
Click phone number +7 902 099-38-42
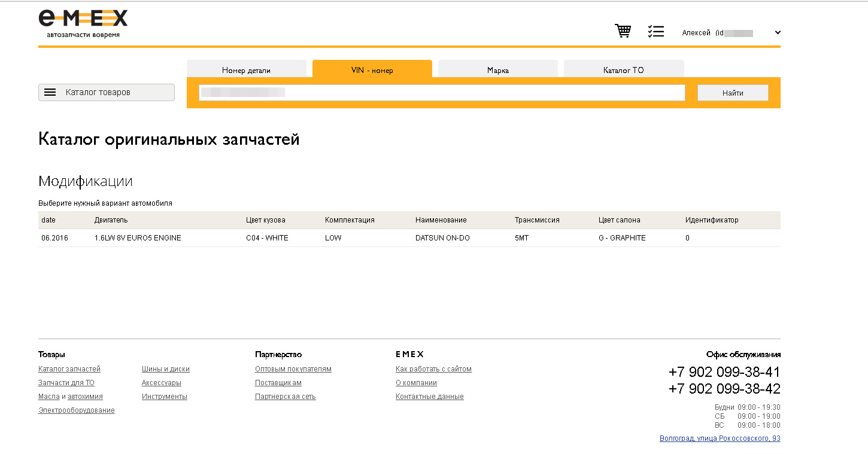point(724,389)
